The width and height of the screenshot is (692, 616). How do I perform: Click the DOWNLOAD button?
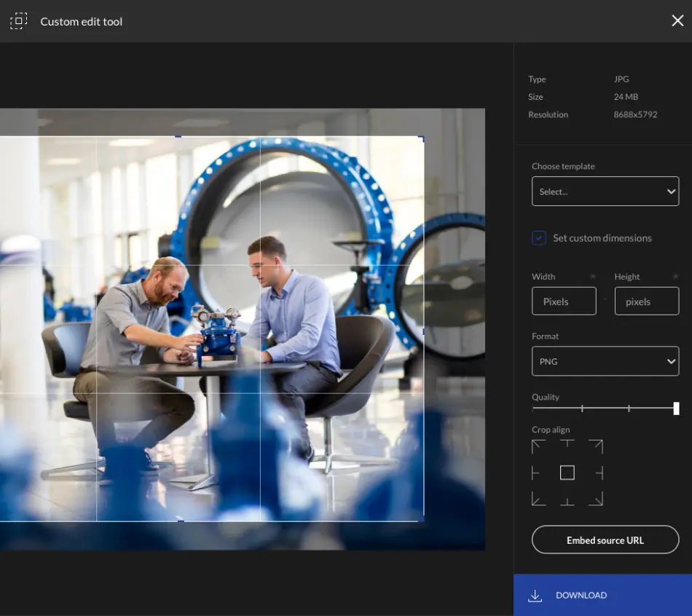pyautogui.click(x=602, y=595)
